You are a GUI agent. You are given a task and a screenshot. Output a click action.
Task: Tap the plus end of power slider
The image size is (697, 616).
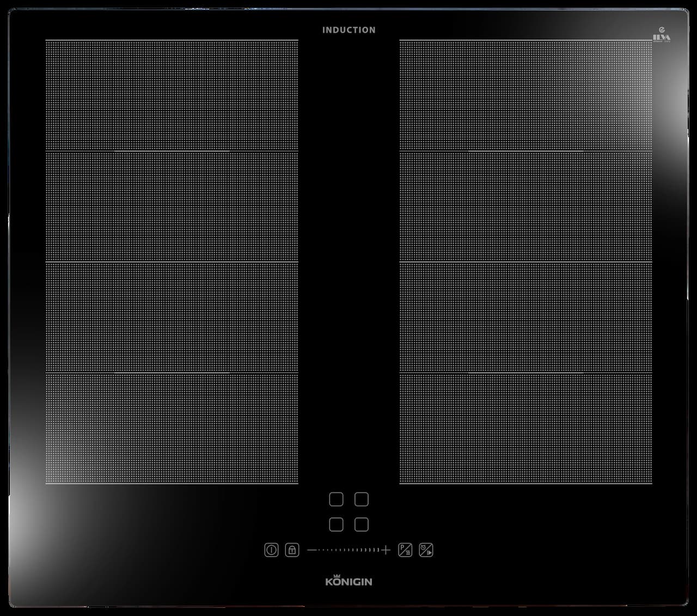point(386,550)
